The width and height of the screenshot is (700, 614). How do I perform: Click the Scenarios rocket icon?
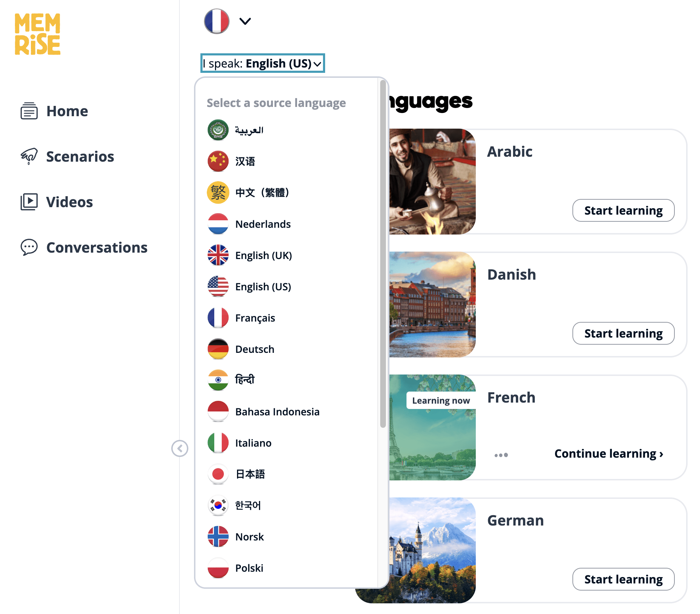point(29,156)
